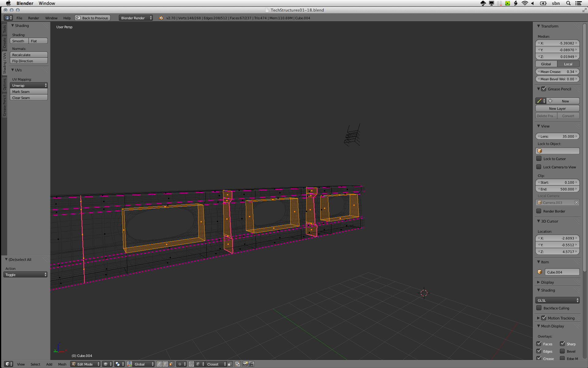
Task: Toggle the snap magnet icon
Action: point(191,364)
